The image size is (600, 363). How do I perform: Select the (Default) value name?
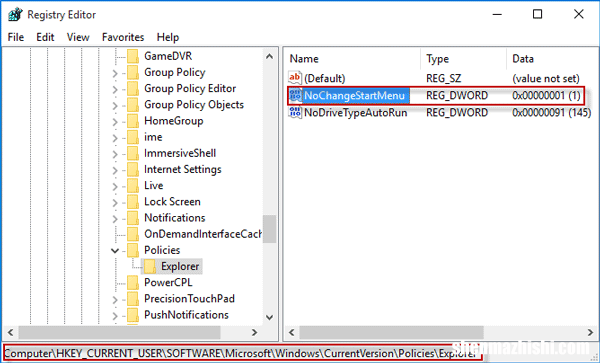324,78
